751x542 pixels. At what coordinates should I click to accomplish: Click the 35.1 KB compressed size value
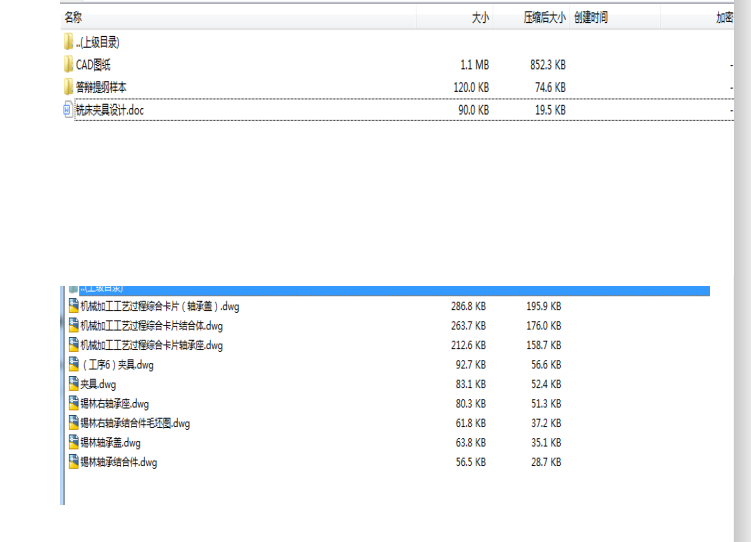pyautogui.click(x=546, y=442)
